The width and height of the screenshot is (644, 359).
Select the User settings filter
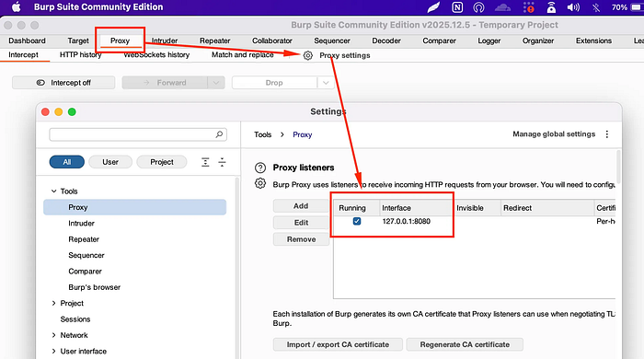tap(110, 162)
